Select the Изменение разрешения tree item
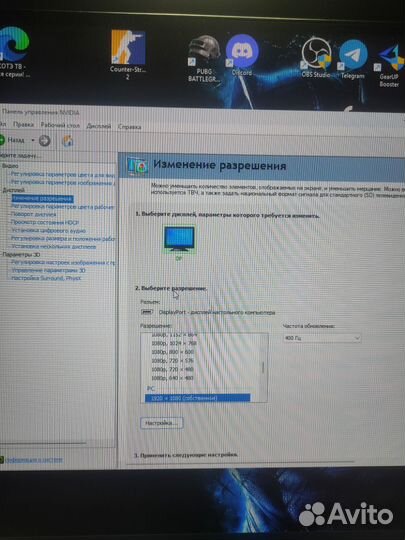Viewport: 405px width, 540px height. click(x=42, y=198)
